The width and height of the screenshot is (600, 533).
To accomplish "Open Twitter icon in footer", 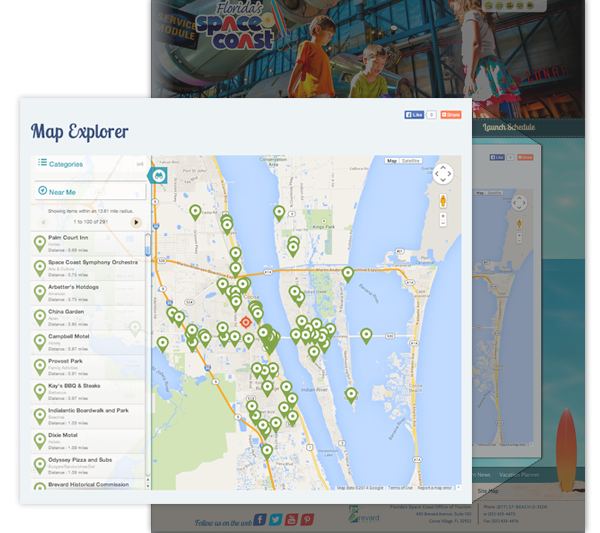I will coord(276,520).
